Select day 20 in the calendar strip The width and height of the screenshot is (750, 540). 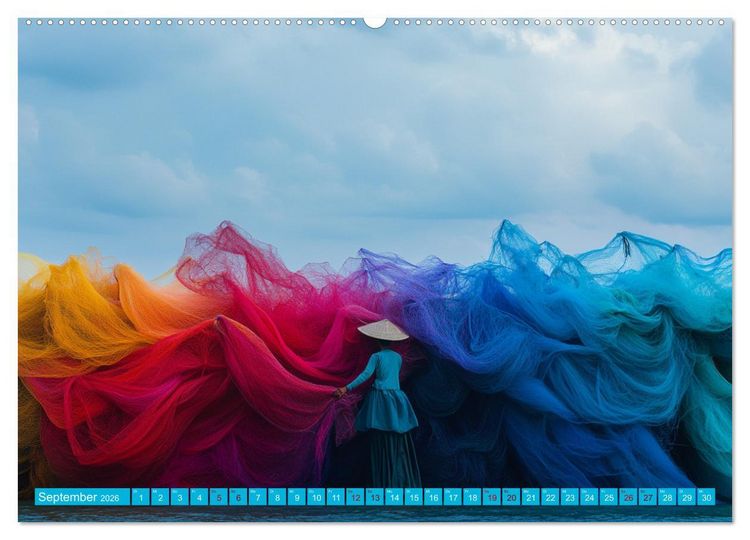pyautogui.click(x=510, y=497)
